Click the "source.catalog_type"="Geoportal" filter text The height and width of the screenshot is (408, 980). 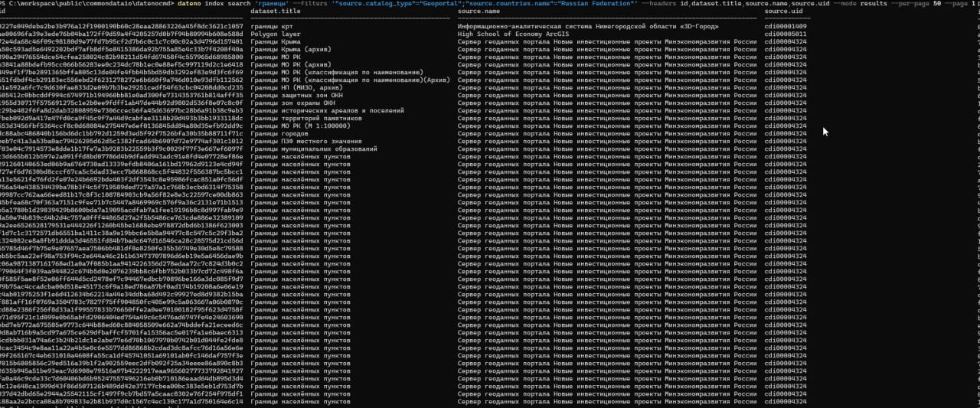click(x=397, y=4)
